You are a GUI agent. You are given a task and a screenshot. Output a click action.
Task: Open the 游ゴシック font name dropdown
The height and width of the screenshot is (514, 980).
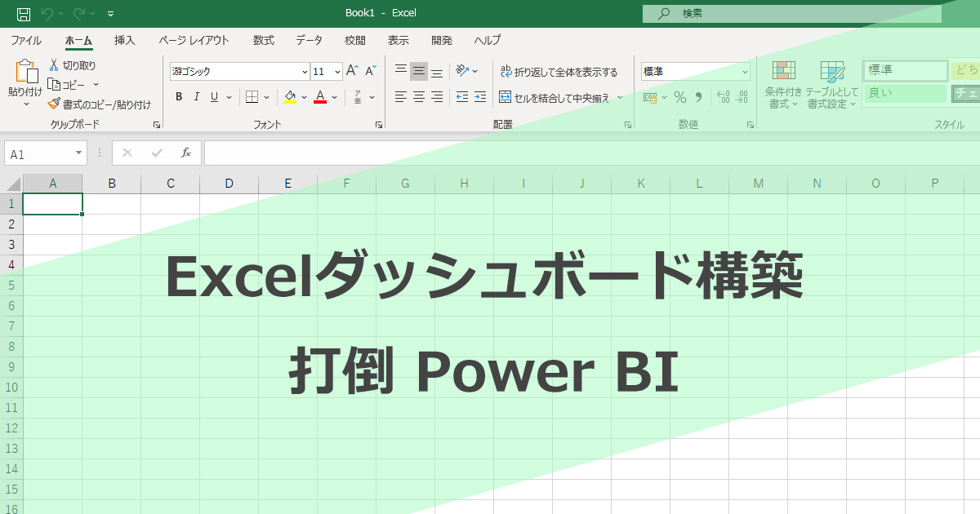(x=305, y=72)
